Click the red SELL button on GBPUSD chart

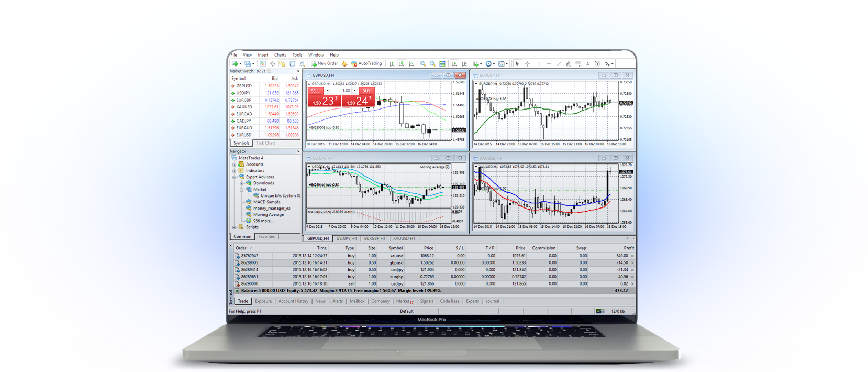(x=315, y=91)
